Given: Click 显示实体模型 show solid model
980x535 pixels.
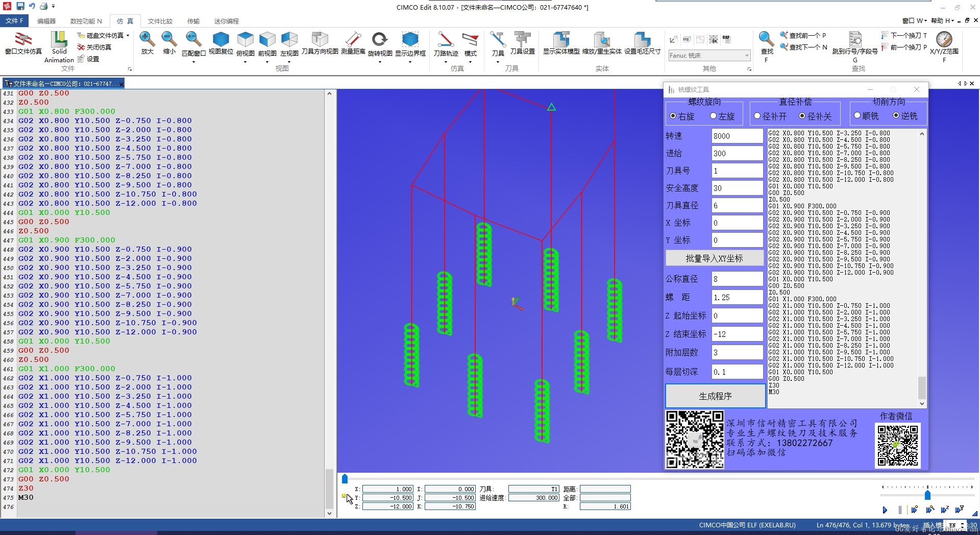Looking at the screenshot, I should [561, 39].
